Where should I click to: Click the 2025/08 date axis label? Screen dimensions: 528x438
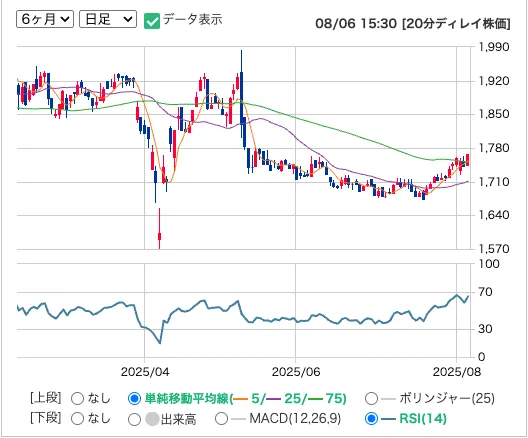(457, 372)
